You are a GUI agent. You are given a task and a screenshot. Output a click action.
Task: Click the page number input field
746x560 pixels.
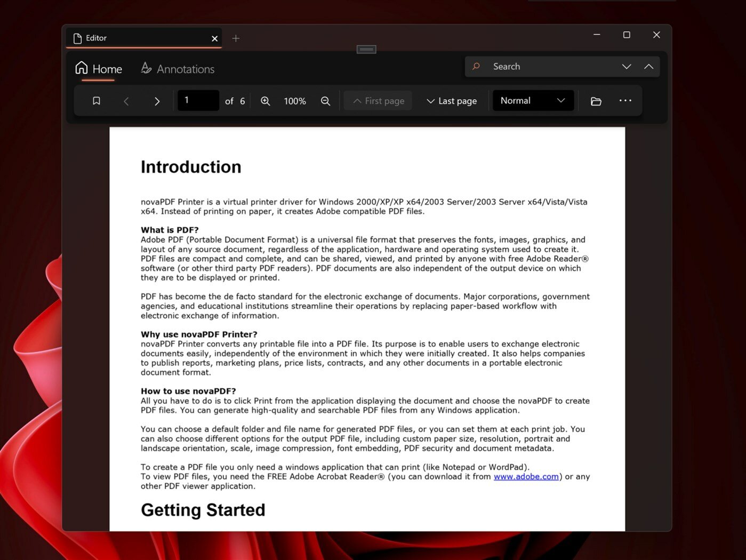point(198,100)
